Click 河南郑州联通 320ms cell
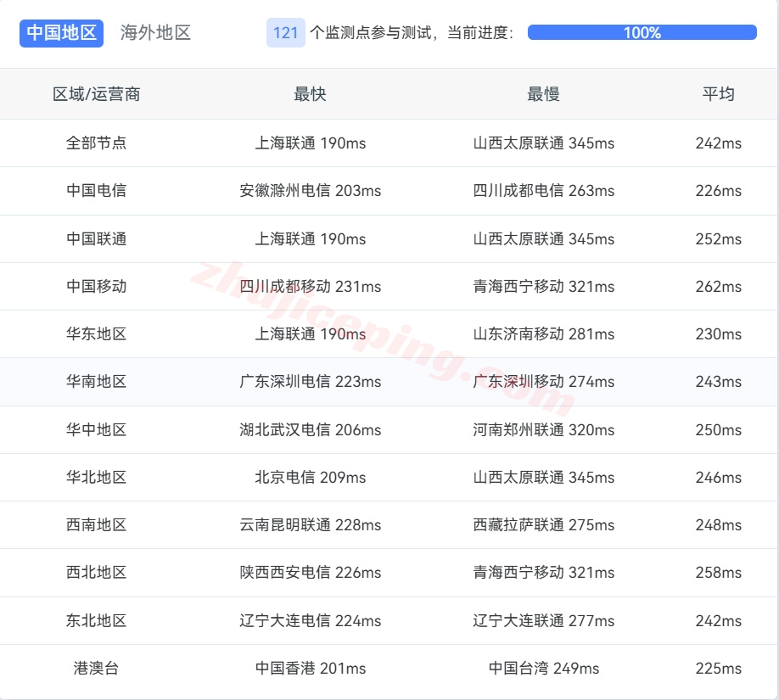This screenshot has width=779, height=700. pos(543,429)
